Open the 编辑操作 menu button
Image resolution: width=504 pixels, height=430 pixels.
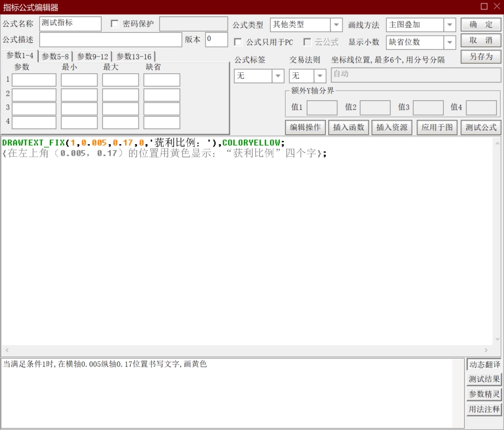[305, 127]
